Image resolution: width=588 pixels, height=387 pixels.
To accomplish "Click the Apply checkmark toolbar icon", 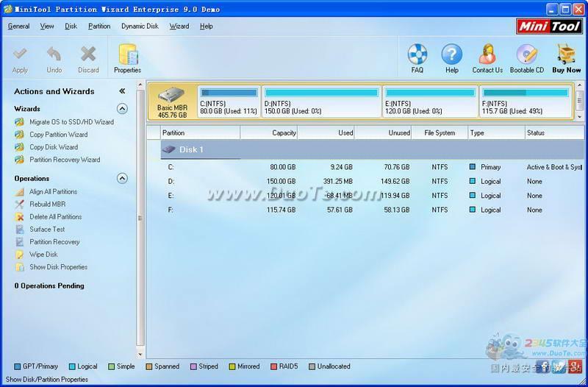I will pos(20,54).
